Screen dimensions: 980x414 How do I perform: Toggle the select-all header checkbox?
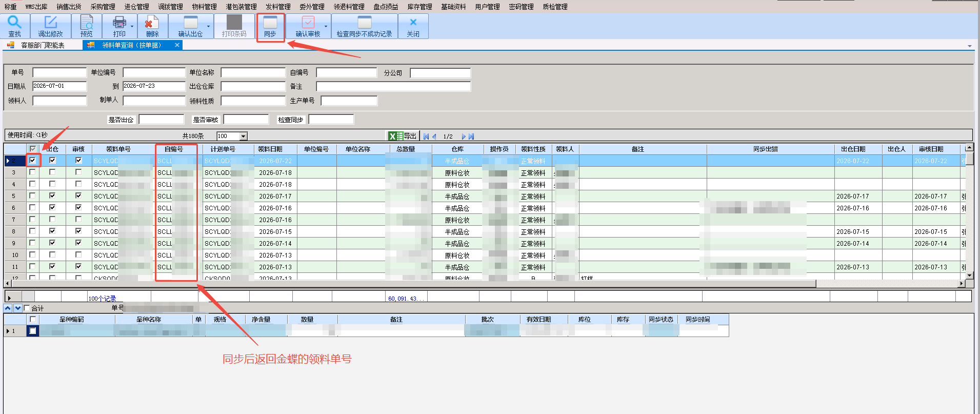33,149
